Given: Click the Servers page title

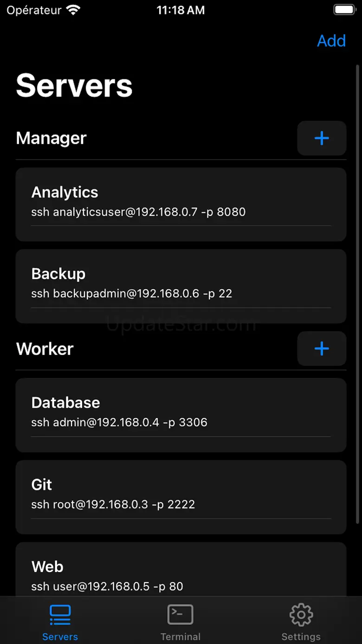Looking at the screenshot, I should pyautogui.click(x=74, y=85).
